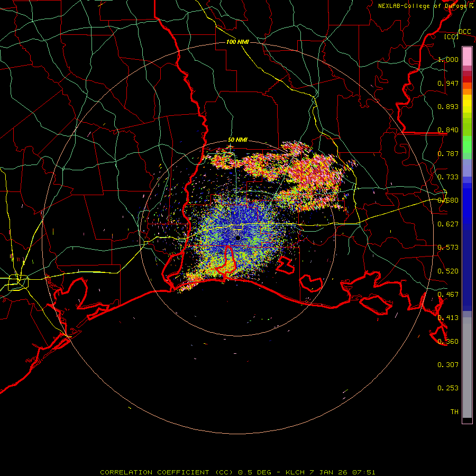The image size is (476, 476).
Task: Click the black radar site dot at center
Action: coord(238,238)
